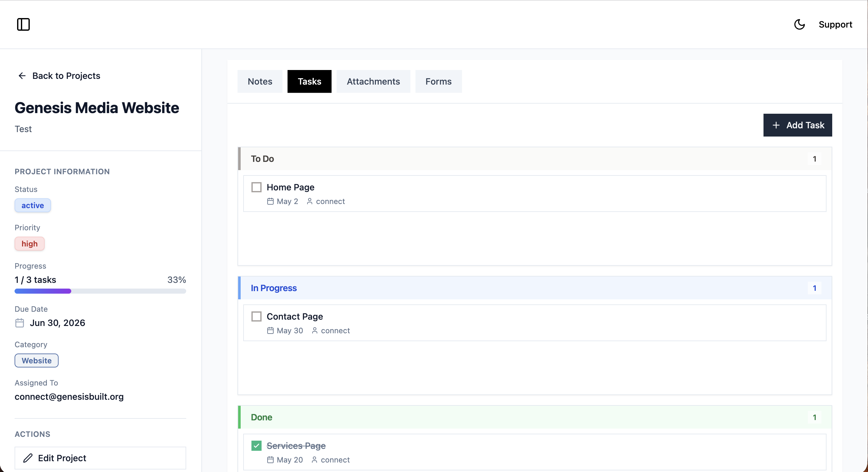Click the high priority badge
This screenshot has height=472, width=868.
coord(30,244)
